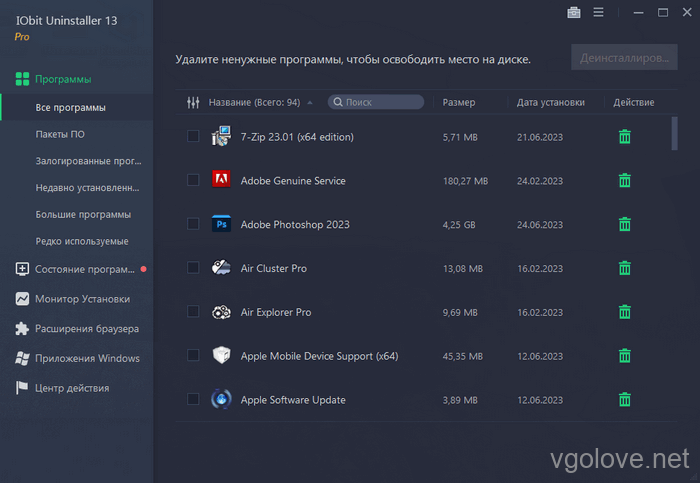Viewport: 700px width, 483px height.
Task: Click the vertical scrollbar thumb
Action: 674,133
